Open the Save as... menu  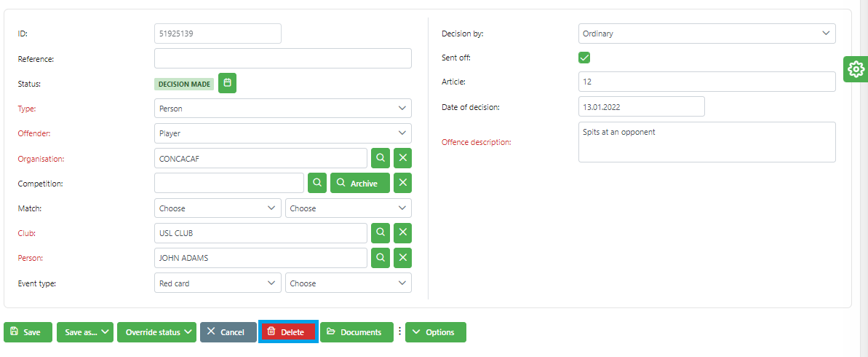coord(84,332)
